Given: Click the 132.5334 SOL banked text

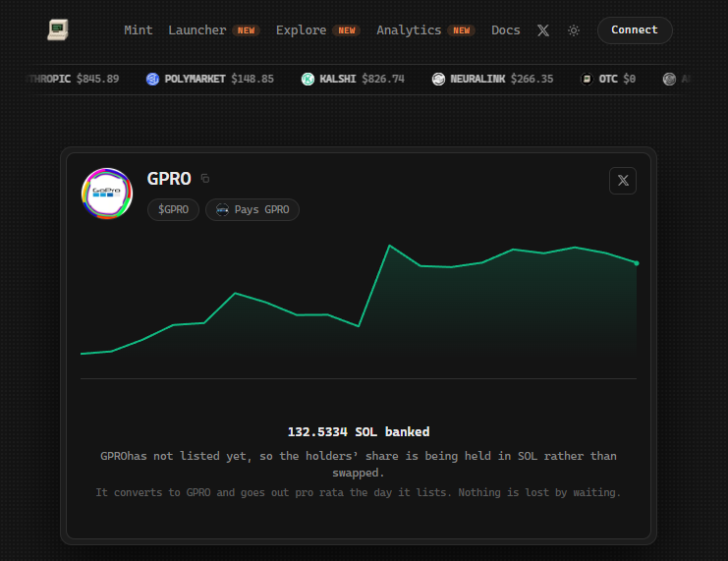Looking at the screenshot, I should pos(359,432).
